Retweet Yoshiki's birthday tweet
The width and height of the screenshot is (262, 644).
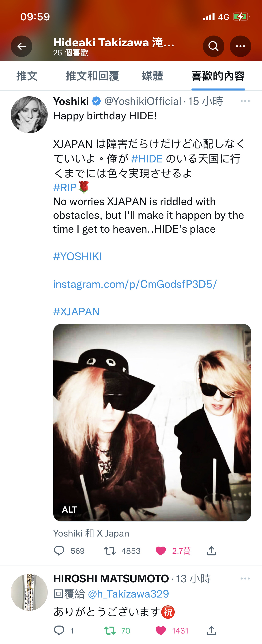(110, 551)
